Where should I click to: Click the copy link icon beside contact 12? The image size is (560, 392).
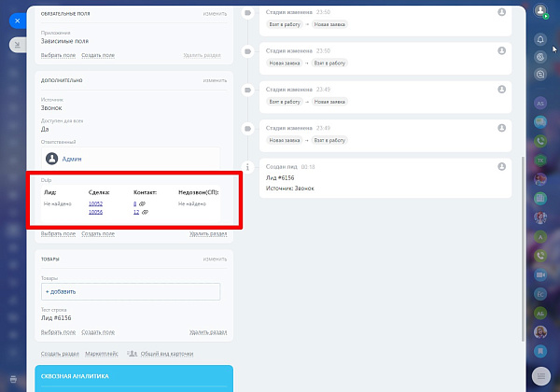coord(145,212)
